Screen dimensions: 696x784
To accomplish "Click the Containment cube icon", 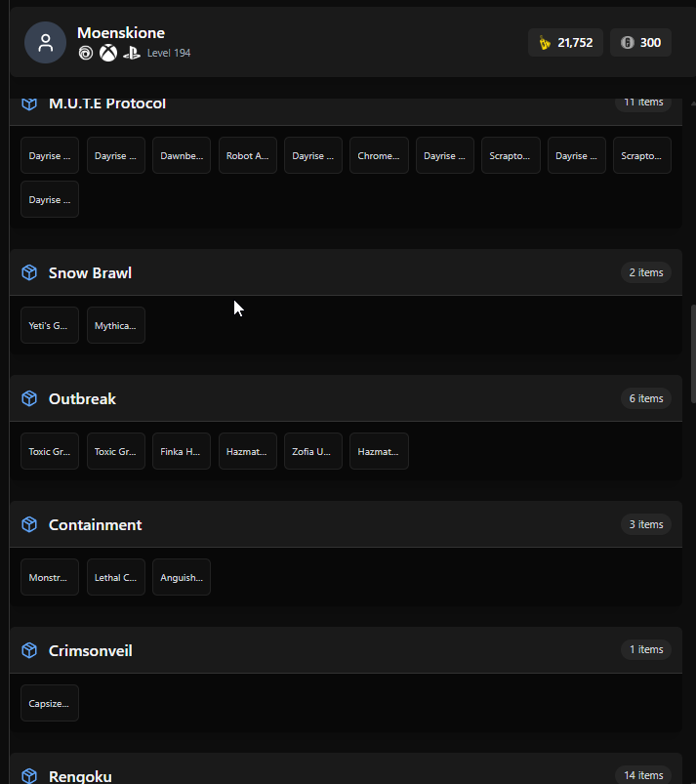I will click(x=29, y=524).
